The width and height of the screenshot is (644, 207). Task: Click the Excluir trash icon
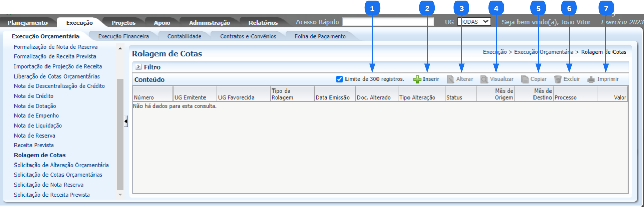point(558,79)
